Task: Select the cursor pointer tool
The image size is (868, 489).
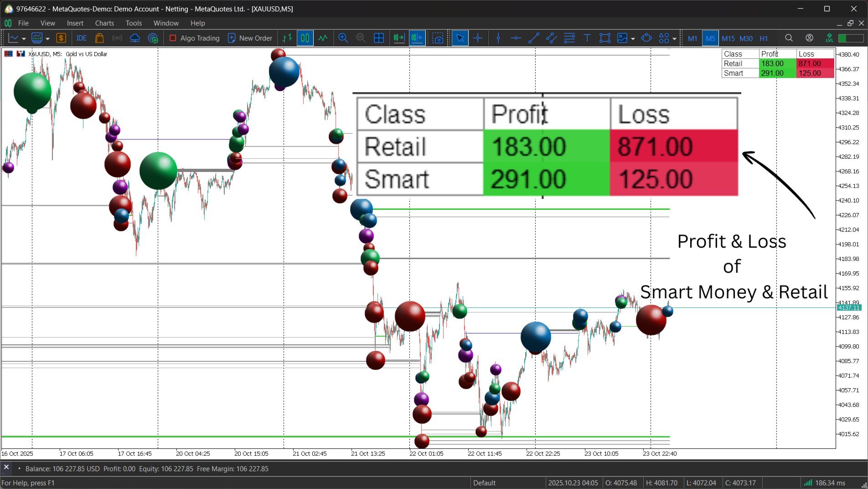Action: point(460,38)
